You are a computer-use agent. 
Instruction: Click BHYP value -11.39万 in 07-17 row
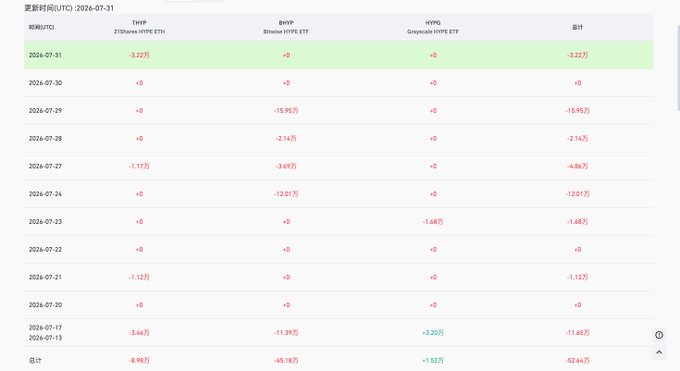coord(286,333)
